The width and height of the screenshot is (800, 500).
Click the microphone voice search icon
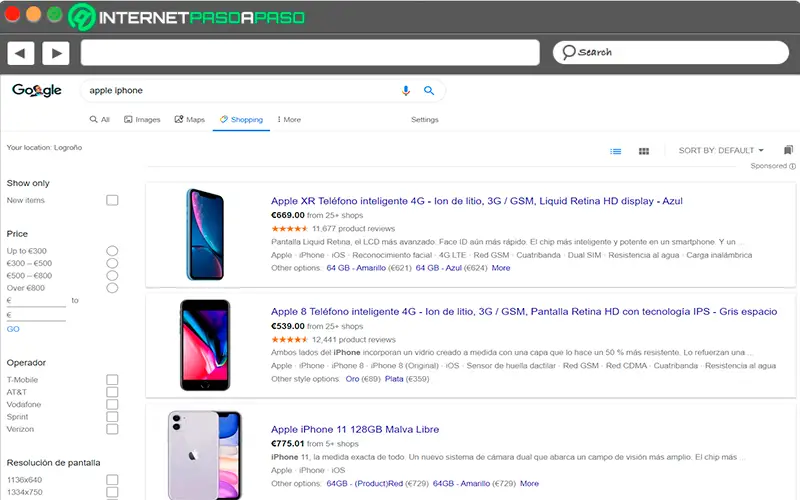(x=406, y=91)
